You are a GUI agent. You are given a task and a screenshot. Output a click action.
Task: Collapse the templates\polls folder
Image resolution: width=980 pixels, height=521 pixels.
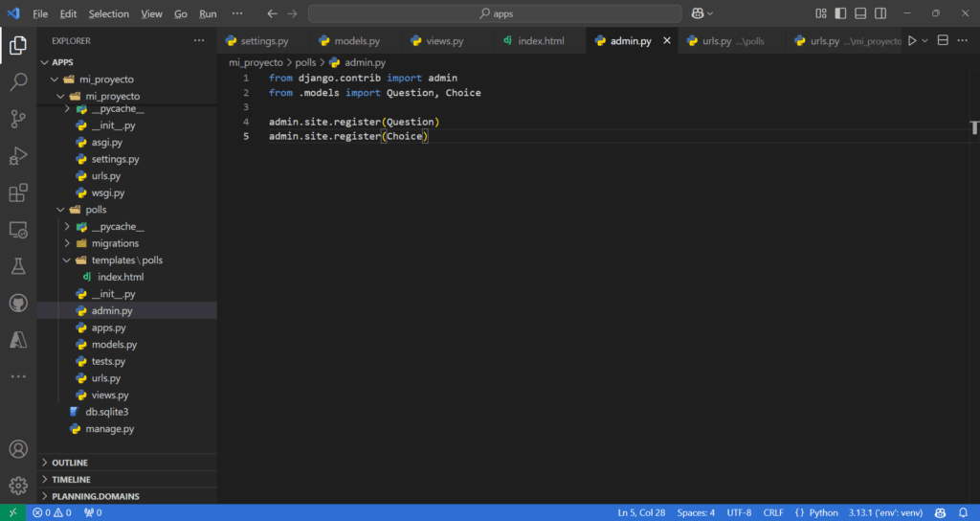pos(67,260)
